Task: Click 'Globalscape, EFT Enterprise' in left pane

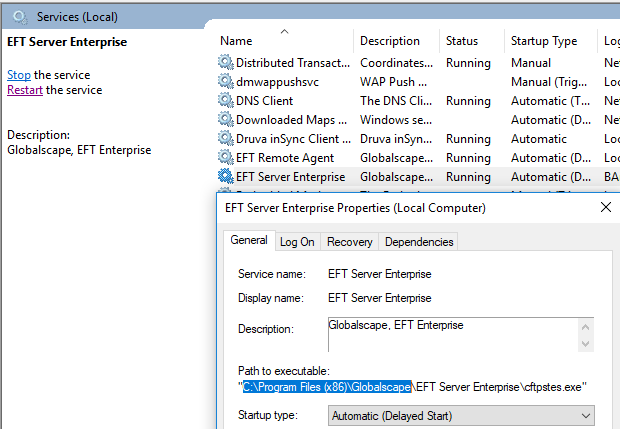Action: click(79, 150)
